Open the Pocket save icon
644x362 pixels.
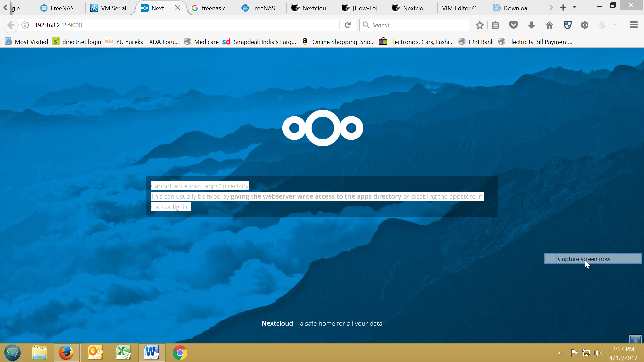(x=514, y=25)
